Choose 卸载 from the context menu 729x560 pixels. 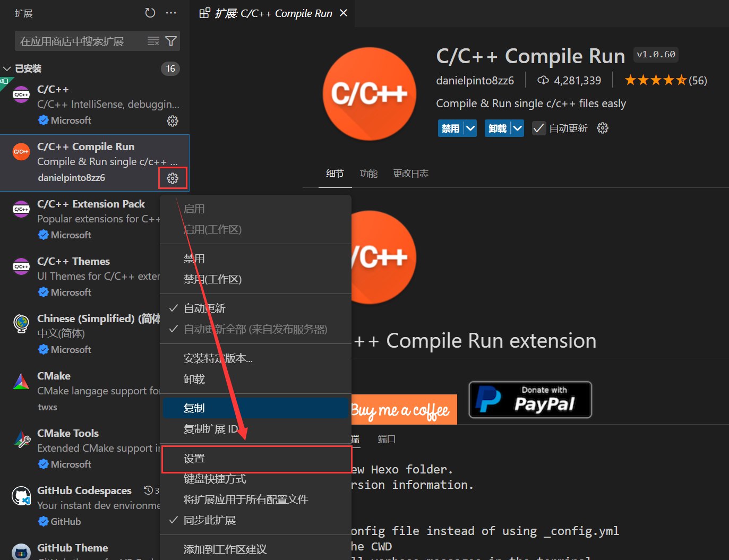(x=255, y=379)
